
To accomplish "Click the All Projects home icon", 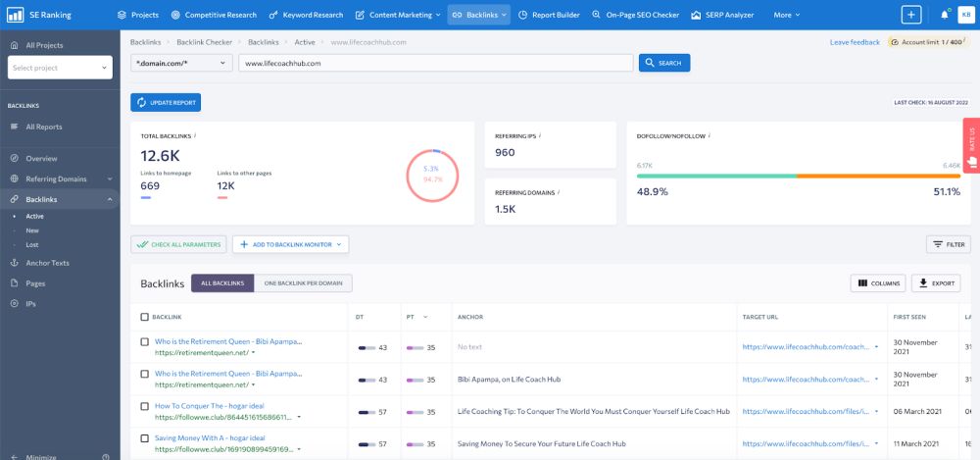I will point(15,45).
